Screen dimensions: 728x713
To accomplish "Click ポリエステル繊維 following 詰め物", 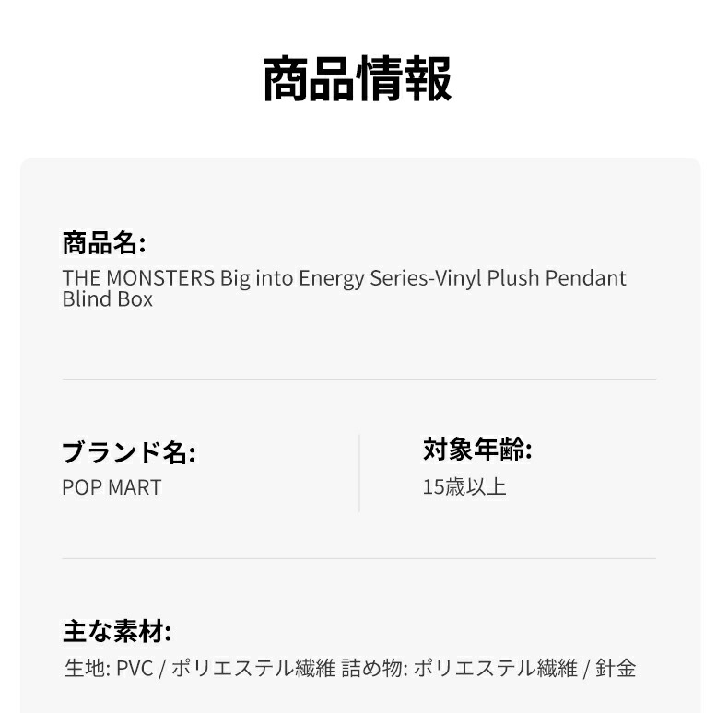I will [x=494, y=668].
